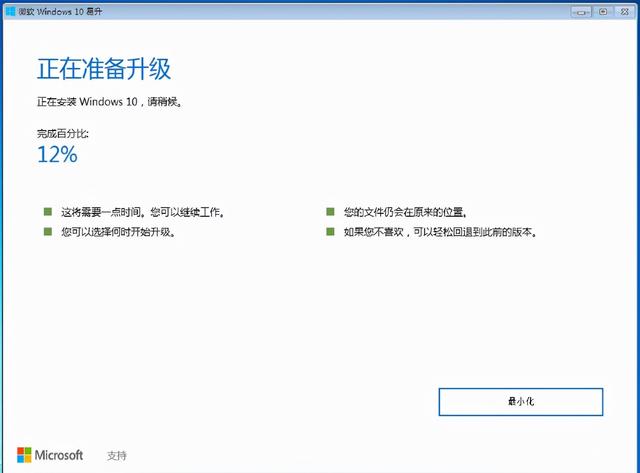Click the Microsoft logo

point(50,455)
